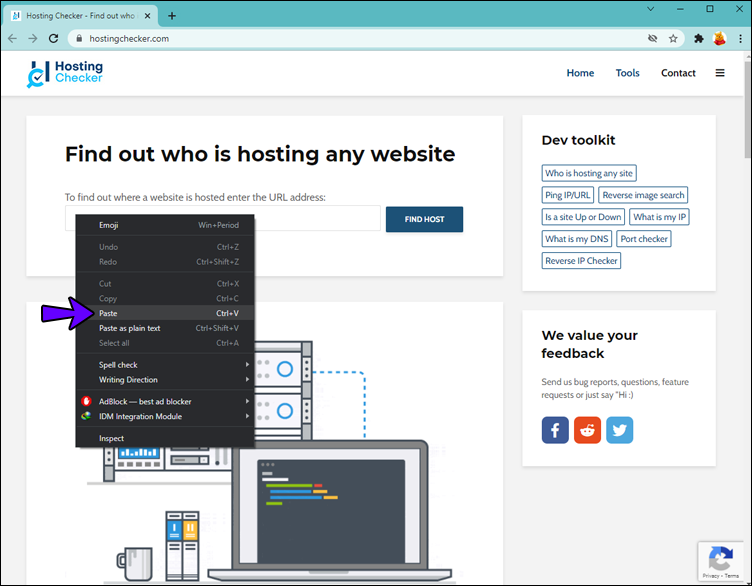Open the Contact nav link
The image size is (752, 586).
(x=678, y=73)
